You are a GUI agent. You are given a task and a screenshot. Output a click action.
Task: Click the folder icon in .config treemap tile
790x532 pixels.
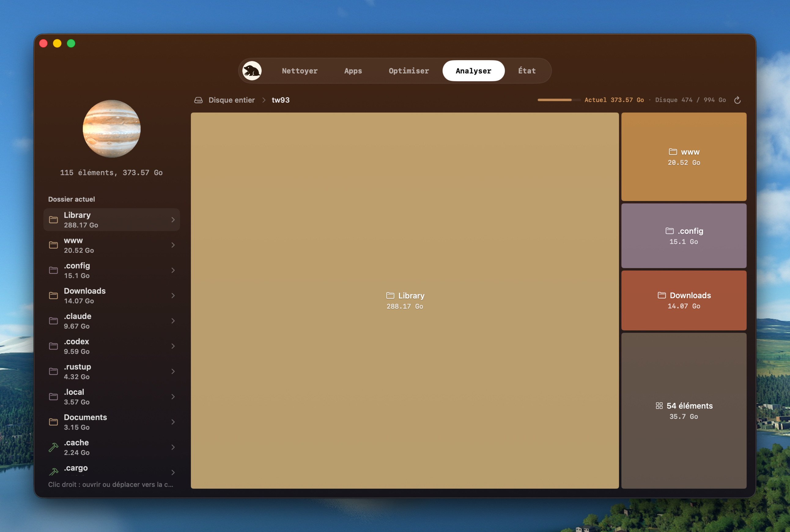[x=670, y=231]
